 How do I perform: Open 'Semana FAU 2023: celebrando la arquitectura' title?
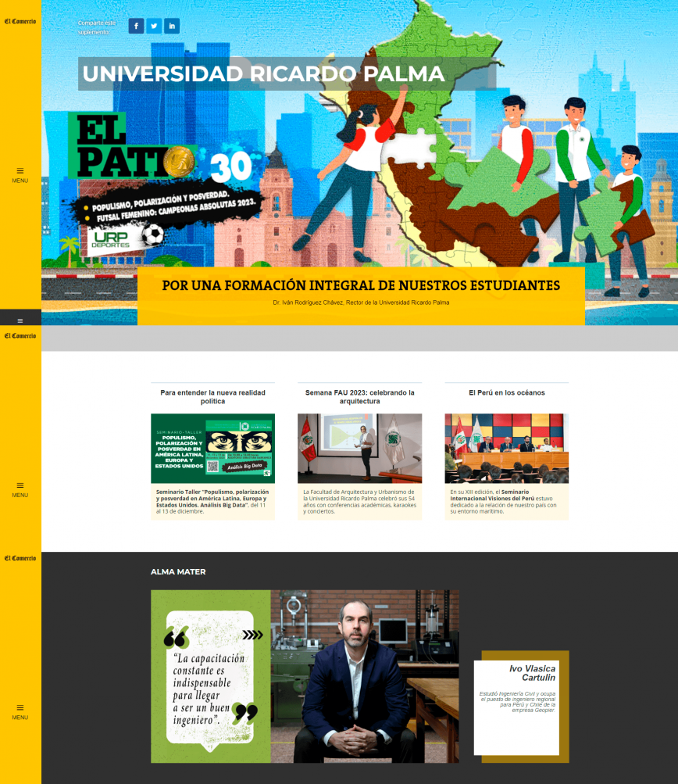360,397
